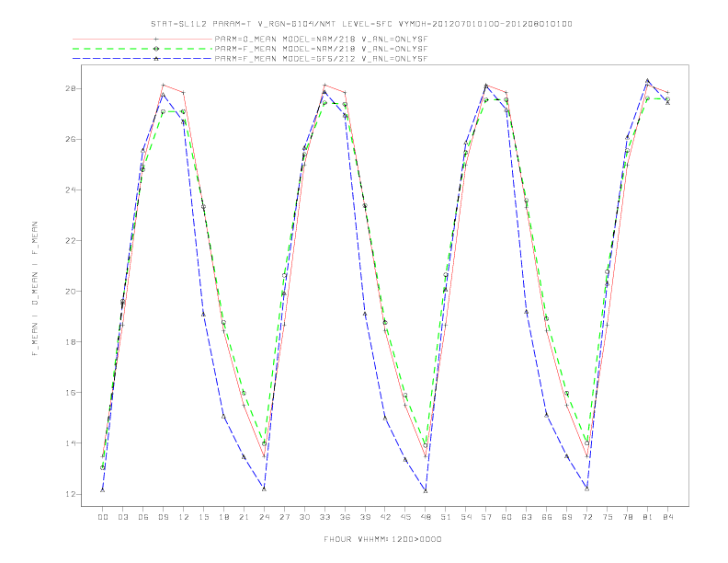Click x-axis forecast hour label 09
This screenshot has width=728, height=563.
(x=163, y=517)
